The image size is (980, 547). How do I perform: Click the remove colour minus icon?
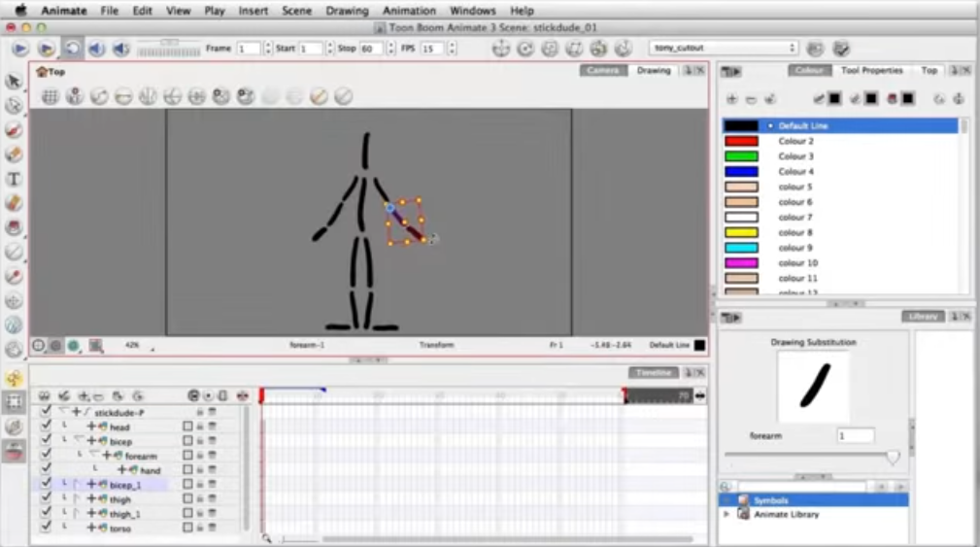[x=751, y=99]
